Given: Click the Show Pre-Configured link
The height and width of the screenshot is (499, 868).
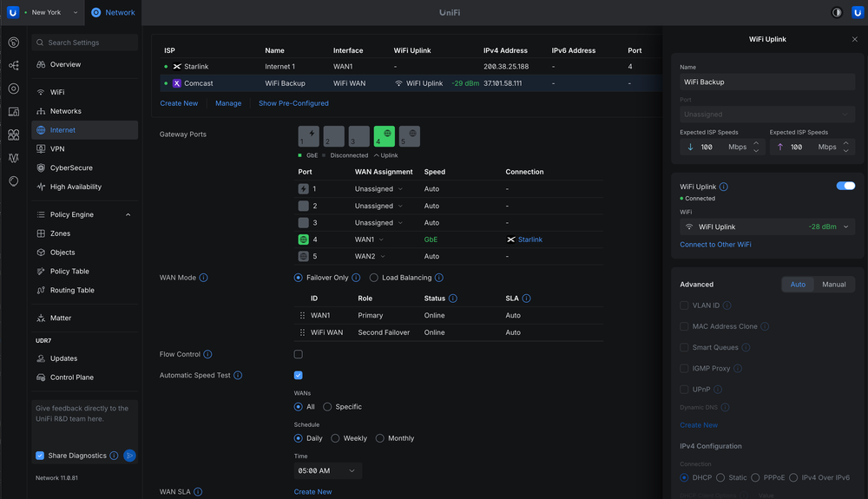Looking at the screenshot, I should click(293, 103).
